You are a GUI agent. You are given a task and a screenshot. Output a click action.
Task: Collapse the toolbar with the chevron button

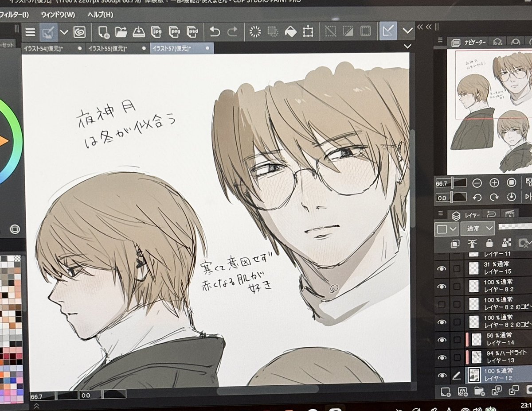(408, 32)
